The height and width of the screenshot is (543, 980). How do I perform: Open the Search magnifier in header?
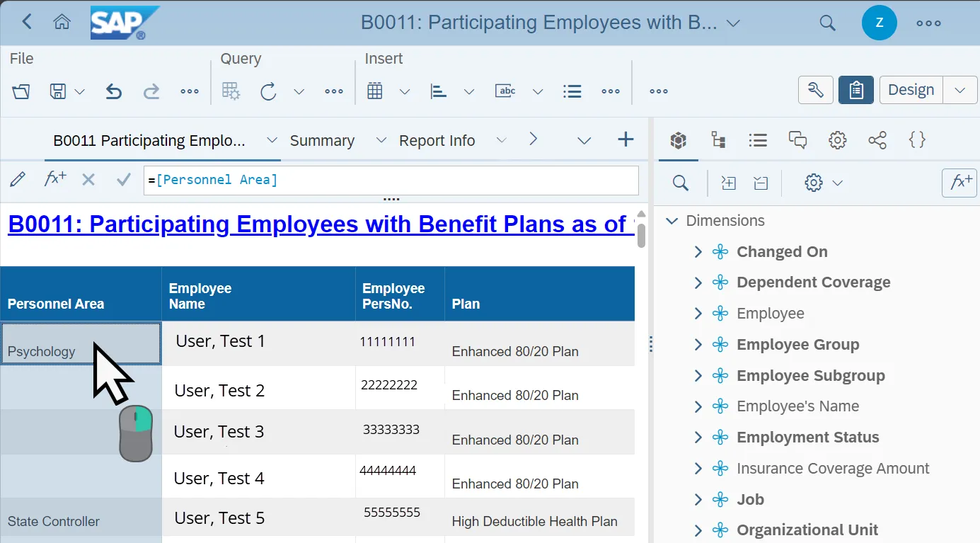pyautogui.click(x=827, y=23)
